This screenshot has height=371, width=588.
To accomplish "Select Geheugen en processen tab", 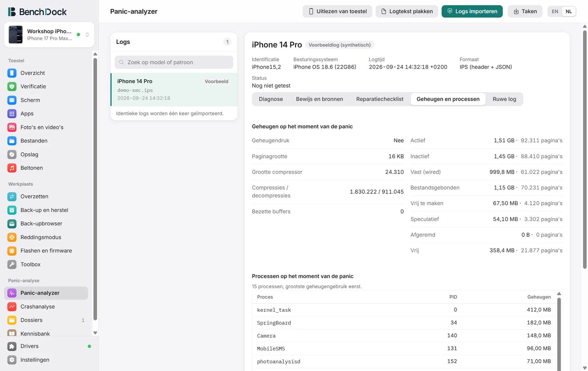I will [x=448, y=99].
